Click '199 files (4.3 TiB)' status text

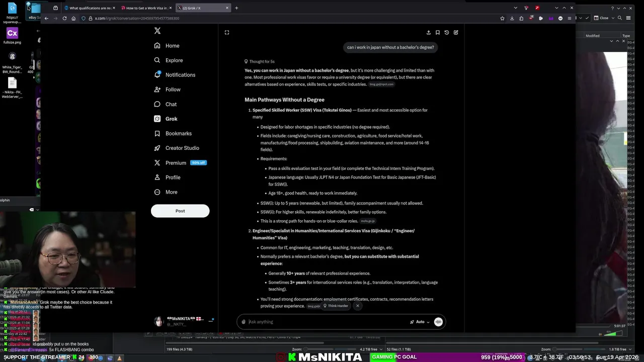(x=179, y=349)
